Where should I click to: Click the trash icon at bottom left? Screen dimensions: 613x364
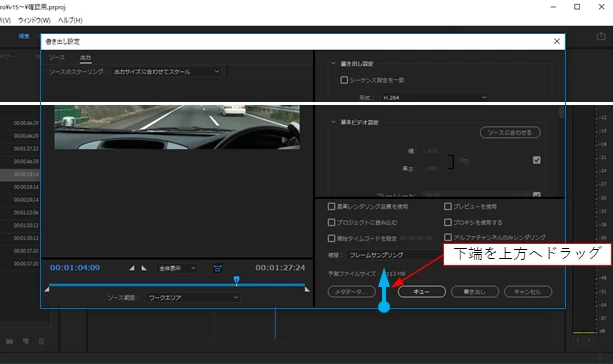(41, 341)
